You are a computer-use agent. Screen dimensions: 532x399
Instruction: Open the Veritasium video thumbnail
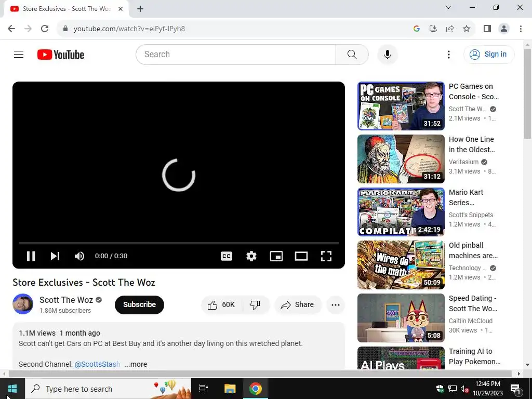pyautogui.click(x=401, y=159)
